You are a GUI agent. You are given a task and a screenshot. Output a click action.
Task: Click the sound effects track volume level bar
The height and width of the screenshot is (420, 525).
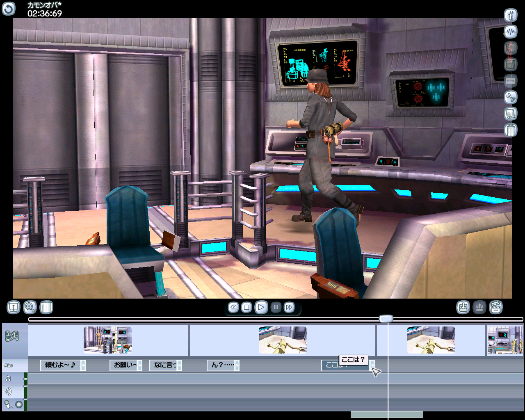coord(25,392)
